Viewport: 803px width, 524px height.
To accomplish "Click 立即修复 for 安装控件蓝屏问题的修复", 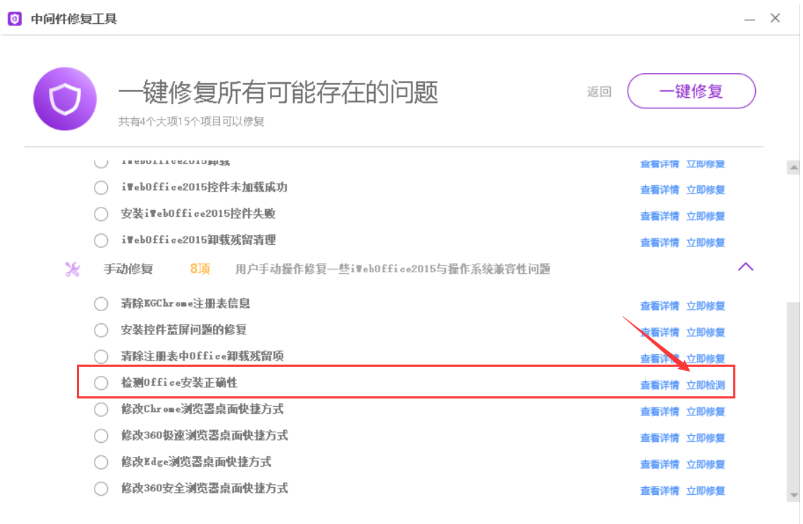I will coord(705,331).
